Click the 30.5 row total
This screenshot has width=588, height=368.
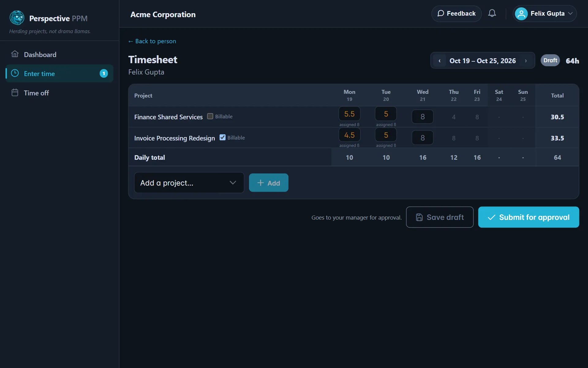557,117
